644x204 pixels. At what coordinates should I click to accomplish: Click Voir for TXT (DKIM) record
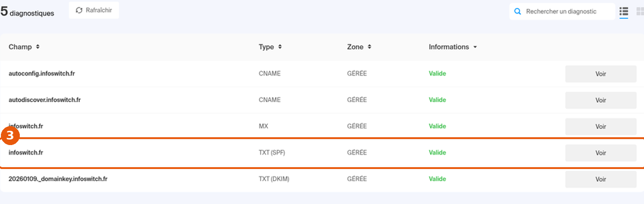[x=601, y=179]
